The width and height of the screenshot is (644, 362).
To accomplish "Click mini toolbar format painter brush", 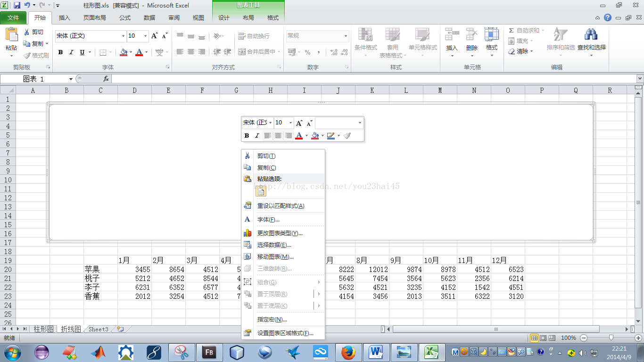I will coord(347,136).
